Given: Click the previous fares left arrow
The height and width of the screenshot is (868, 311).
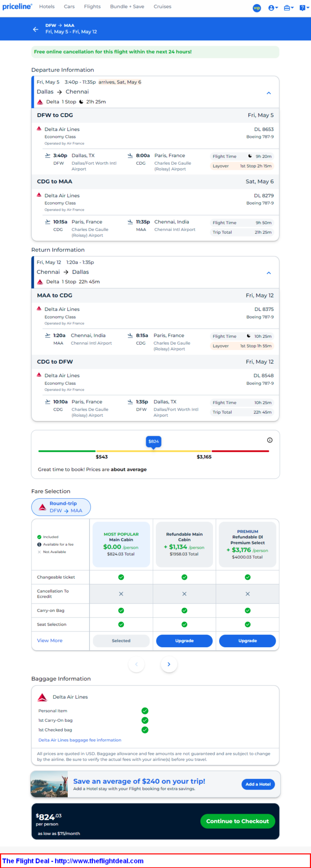Looking at the screenshot, I should (x=136, y=664).
